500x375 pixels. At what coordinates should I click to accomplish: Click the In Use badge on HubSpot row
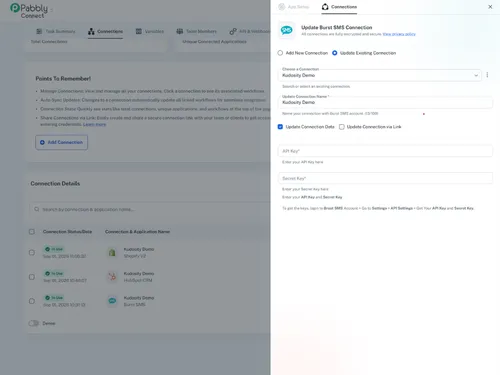(x=54, y=273)
